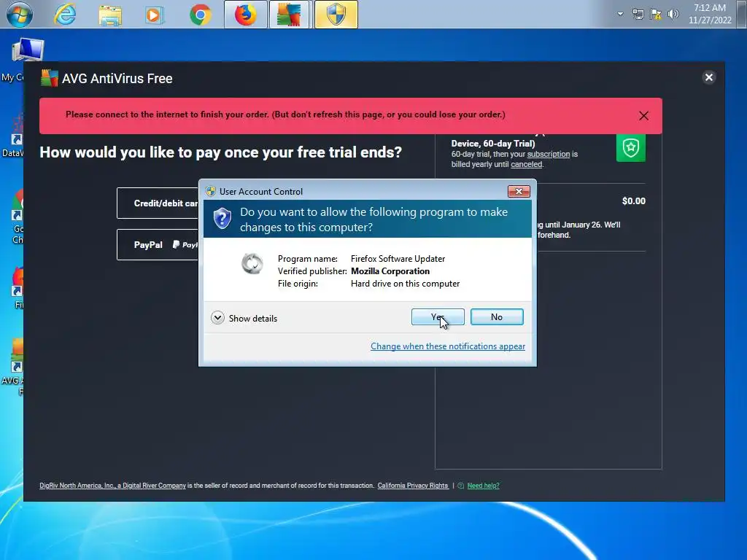Switch to Firefox in the taskbar
Image resolution: width=747 pixels, height=560 pixels.
245,15
